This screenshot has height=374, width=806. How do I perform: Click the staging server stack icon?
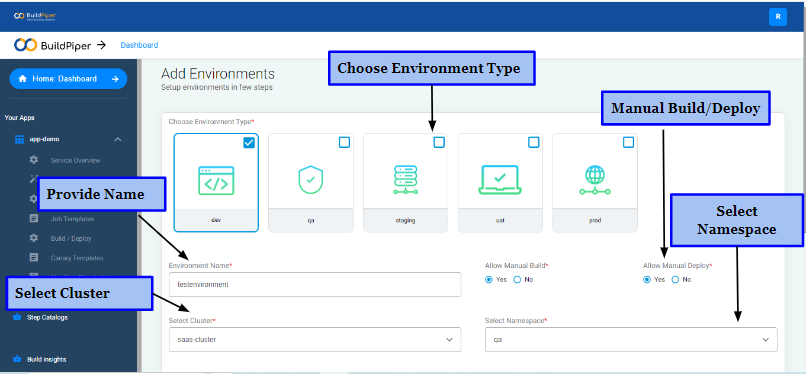click(406, 180)
